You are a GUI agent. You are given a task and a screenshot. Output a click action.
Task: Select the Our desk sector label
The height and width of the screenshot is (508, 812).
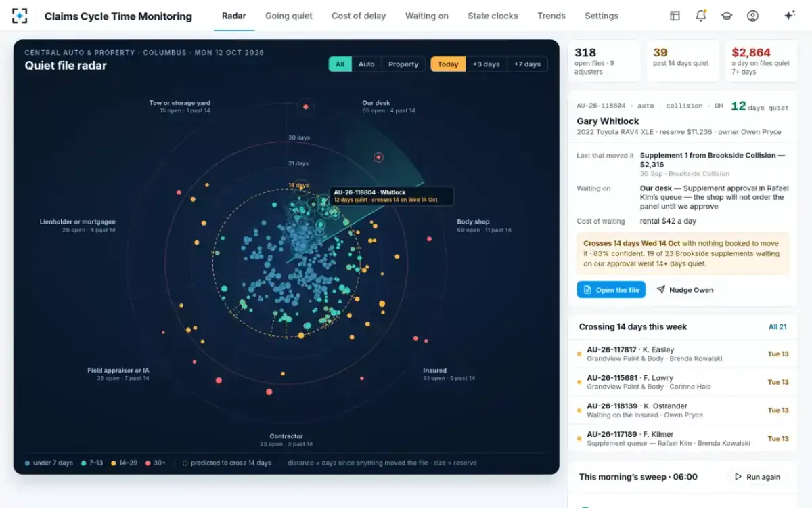[388, 106]
